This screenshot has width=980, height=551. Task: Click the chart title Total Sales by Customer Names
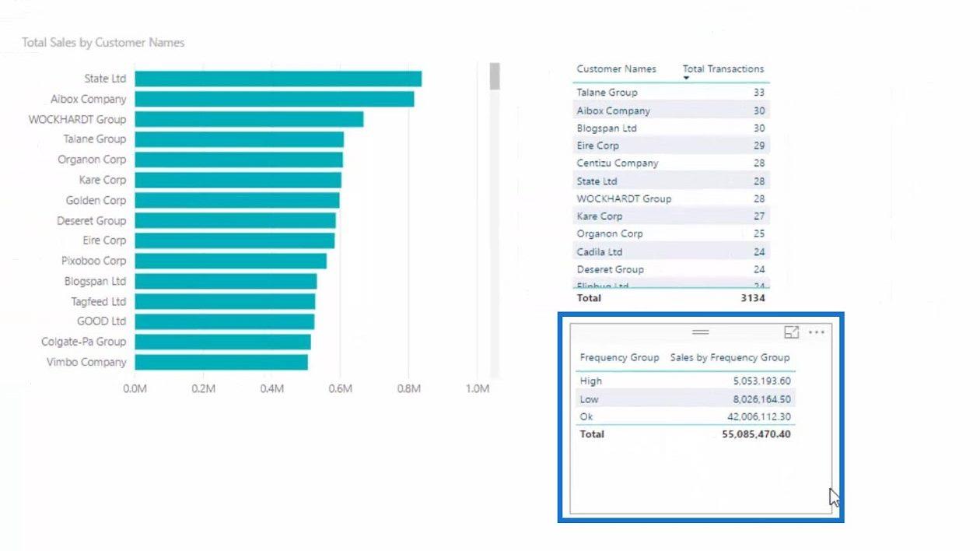tap(103, 42)
